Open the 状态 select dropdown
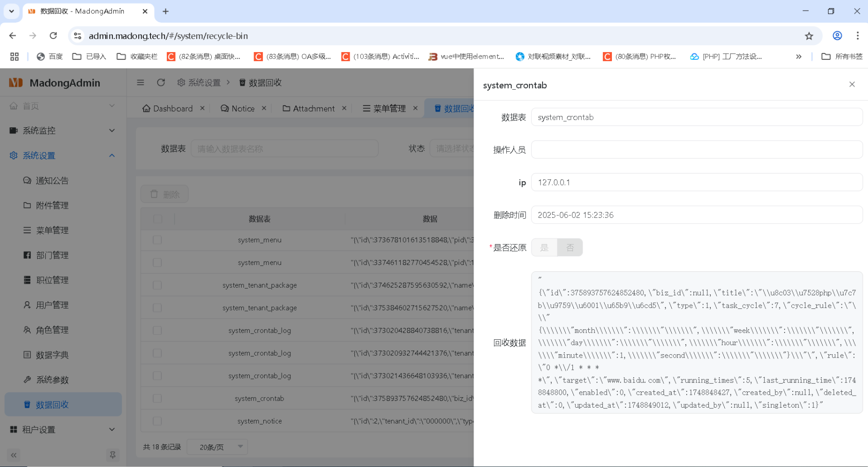Screen dimensions: 868x467 [x=452, y=148]
